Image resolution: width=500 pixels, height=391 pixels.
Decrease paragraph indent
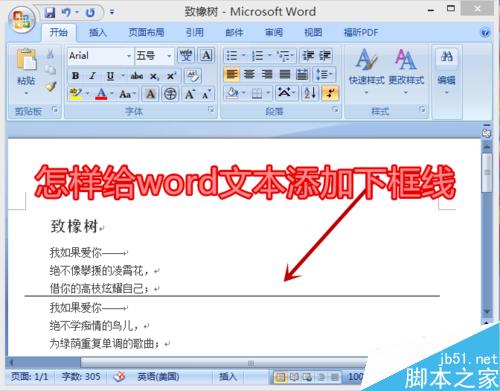308,55
